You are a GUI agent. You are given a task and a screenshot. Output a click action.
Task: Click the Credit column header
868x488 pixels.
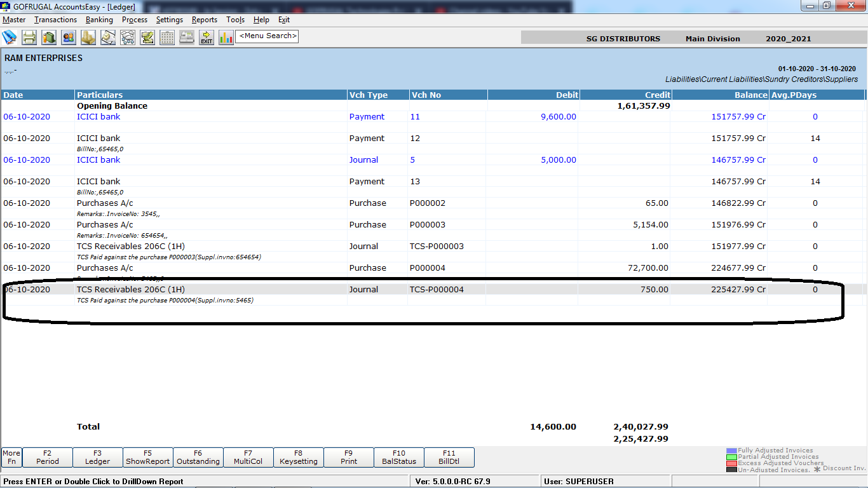pos(626,95)
